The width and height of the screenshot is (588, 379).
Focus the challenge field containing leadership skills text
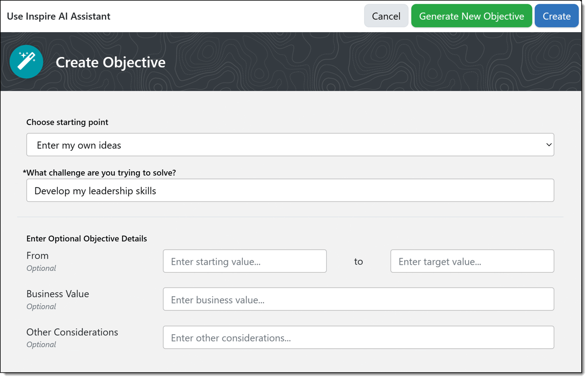coord(289,191)
